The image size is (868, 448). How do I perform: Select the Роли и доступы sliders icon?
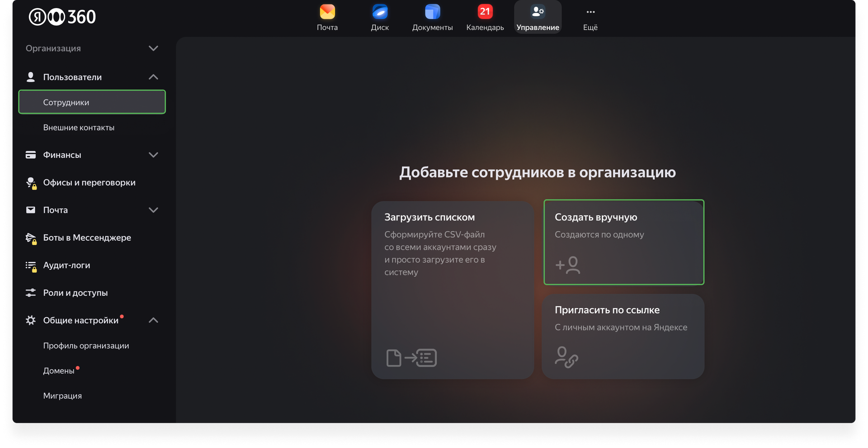click(30, 292)
